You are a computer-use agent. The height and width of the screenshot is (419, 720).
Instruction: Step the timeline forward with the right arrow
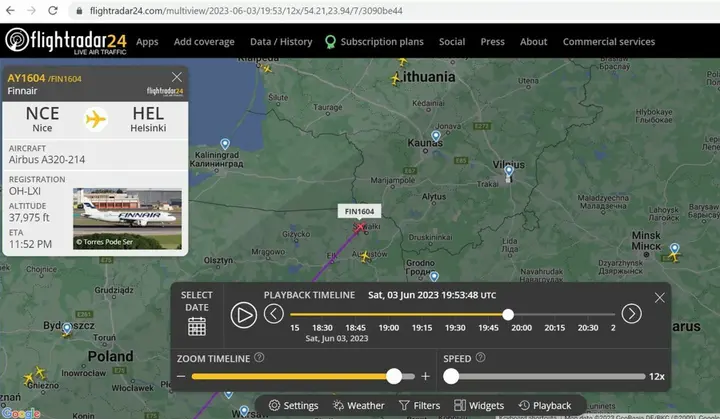click(x=632, y=314)
